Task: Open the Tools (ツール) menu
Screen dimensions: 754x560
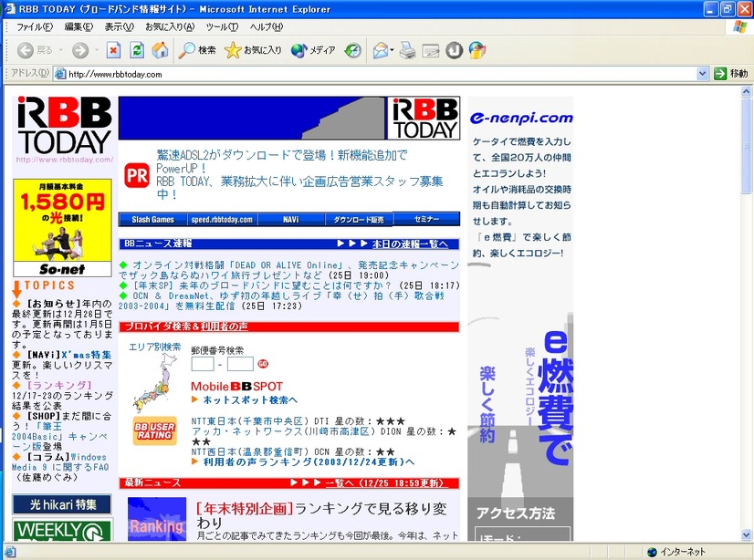Action: (x=222, y=26)
